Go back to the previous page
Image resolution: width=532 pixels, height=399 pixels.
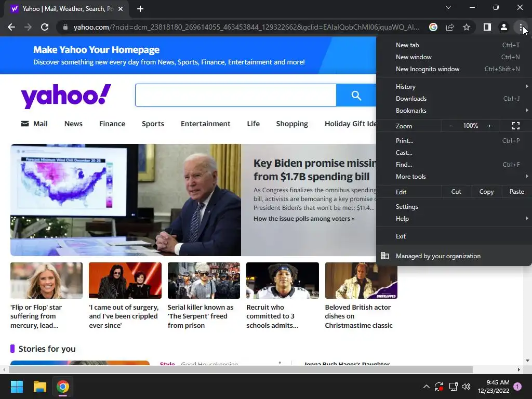[11, 27]
